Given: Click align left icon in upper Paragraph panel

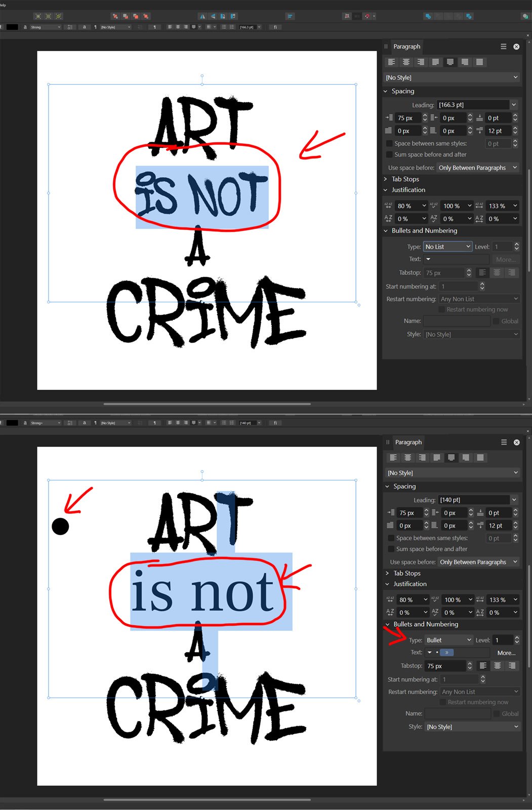Looking at the screenshot, I should [x=391, y=62].
